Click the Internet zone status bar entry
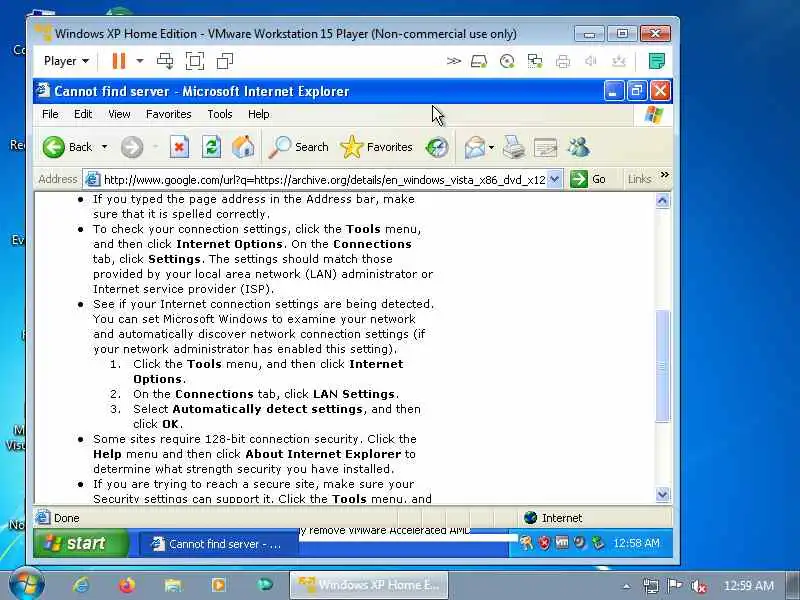Image resolution: width=800 pixels, height=600 pixels. pyautogui.click(x=553, y=518)
